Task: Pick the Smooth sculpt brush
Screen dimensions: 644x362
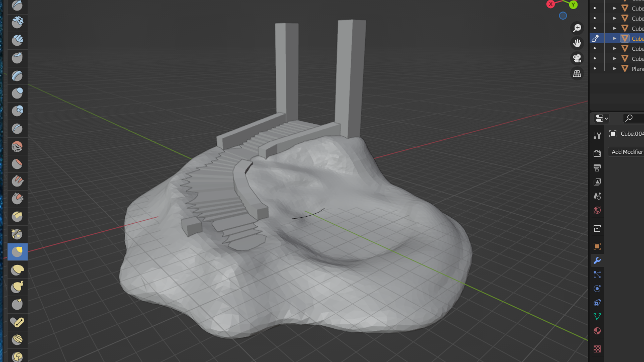Action: pyautogui.click(x=17, y=146)
